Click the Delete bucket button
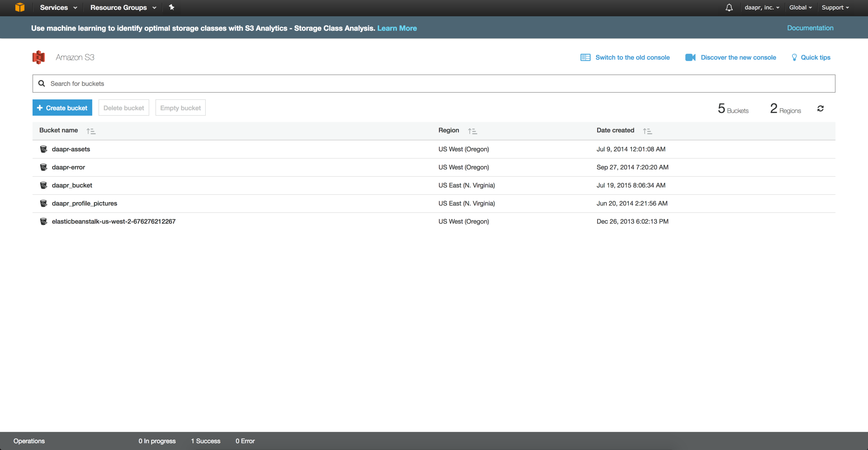 tap(124, 108)
